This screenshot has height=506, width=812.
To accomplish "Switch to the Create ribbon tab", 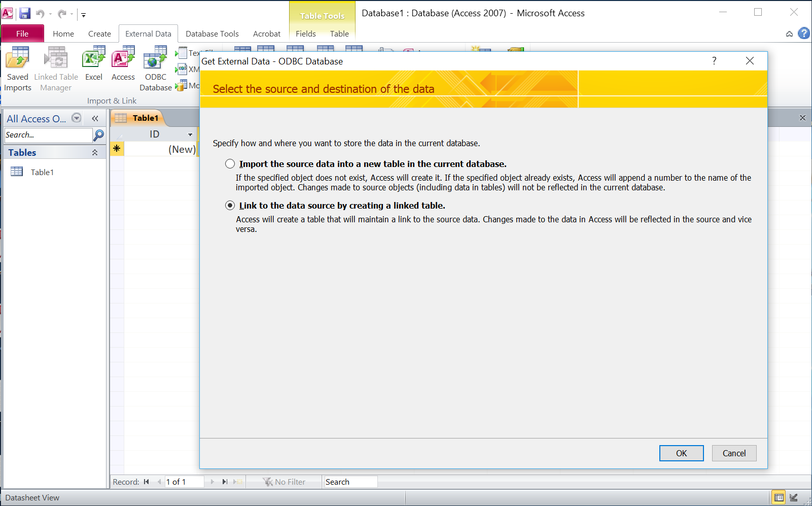I will 99,33.
